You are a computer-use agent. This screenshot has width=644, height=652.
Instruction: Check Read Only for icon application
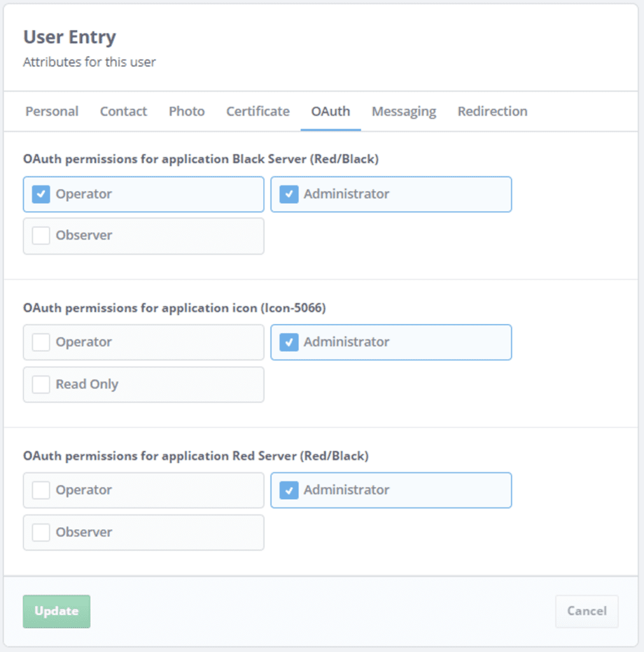click(41, 385)
